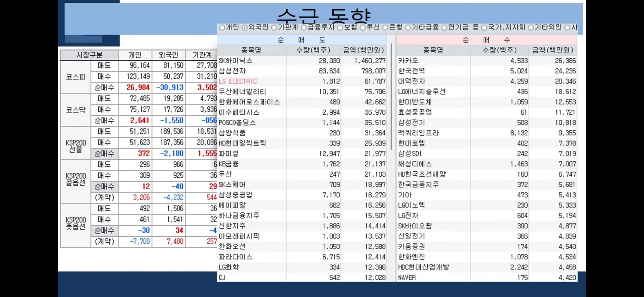This screenshot has width=644, height=297.
Task: Choose the 기관계 radio option
Action: (x=274, y=28)
